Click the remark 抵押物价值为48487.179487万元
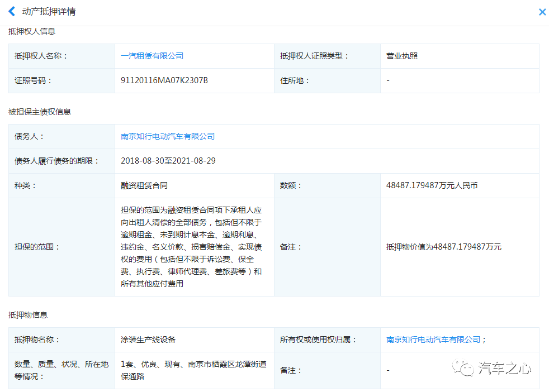This screenshot has width=549, height=392. [443, 247]
